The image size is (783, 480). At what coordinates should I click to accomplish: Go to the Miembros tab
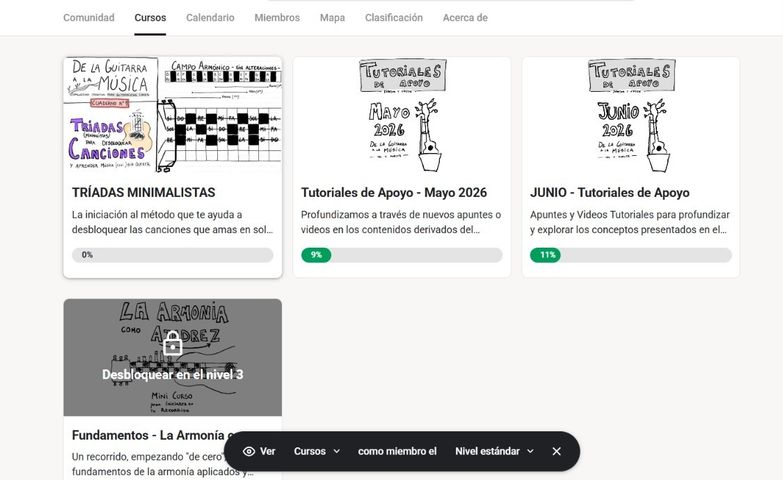click(277, 17)
